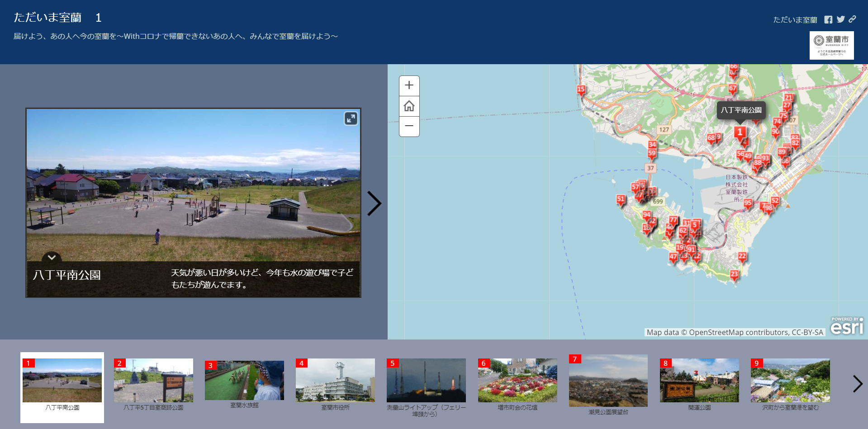Go to the next photo
Viewport: 868px width, 429px height.
[x=374, y=203]
